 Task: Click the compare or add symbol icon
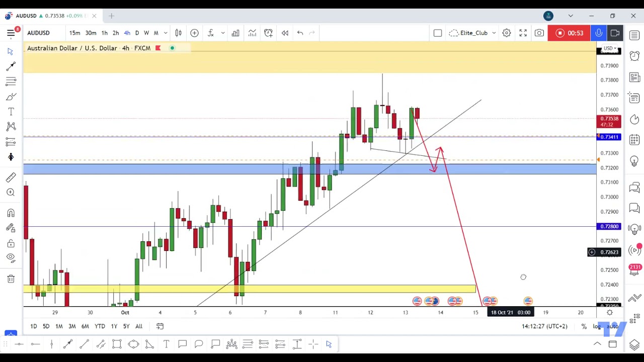pyautogui.click(x=194, y=33)
